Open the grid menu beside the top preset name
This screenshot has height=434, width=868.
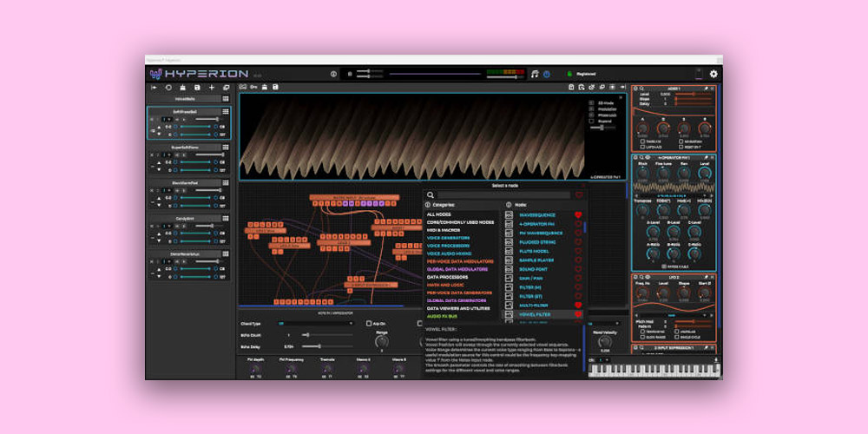coord(226,99)
